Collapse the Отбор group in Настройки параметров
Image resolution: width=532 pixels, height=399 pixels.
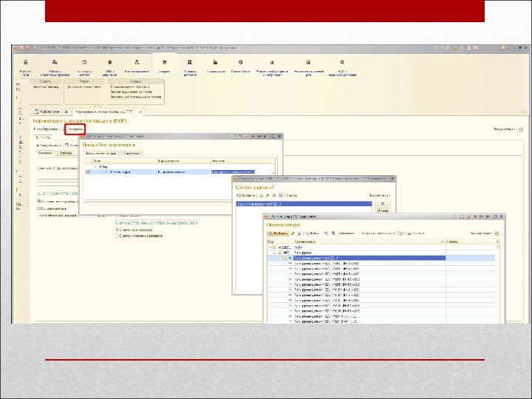[x=95, y=166]
